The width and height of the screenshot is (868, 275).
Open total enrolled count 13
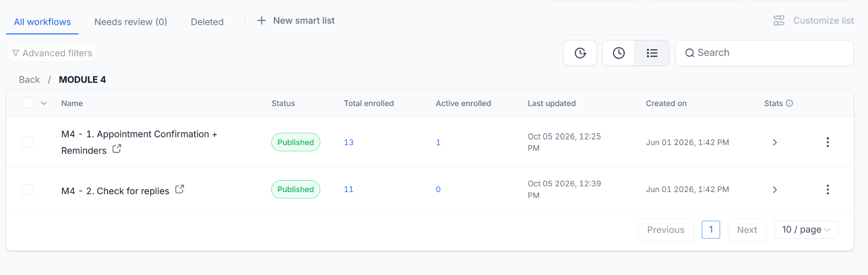click(349, 143)
